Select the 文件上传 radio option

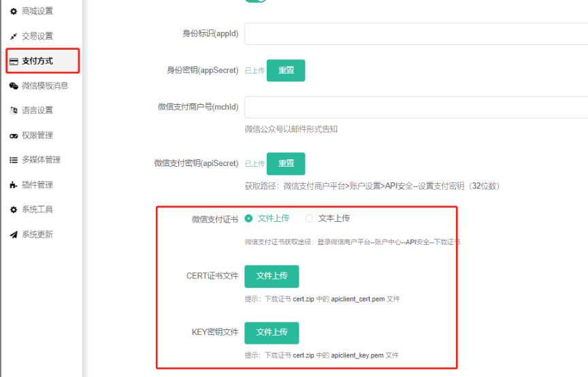click(x=249, y=218)
